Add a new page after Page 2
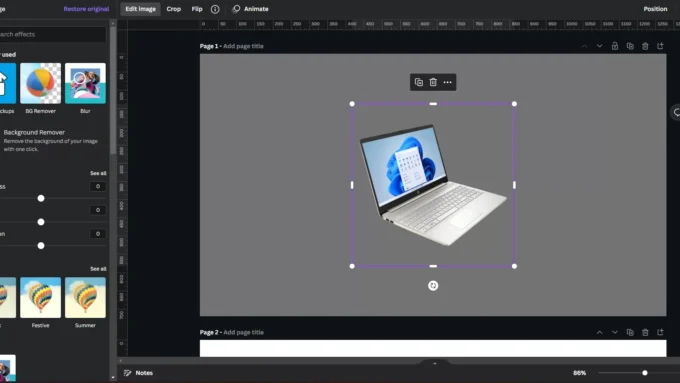Viewport: 680px width, 383px height. tap(660, 332)
